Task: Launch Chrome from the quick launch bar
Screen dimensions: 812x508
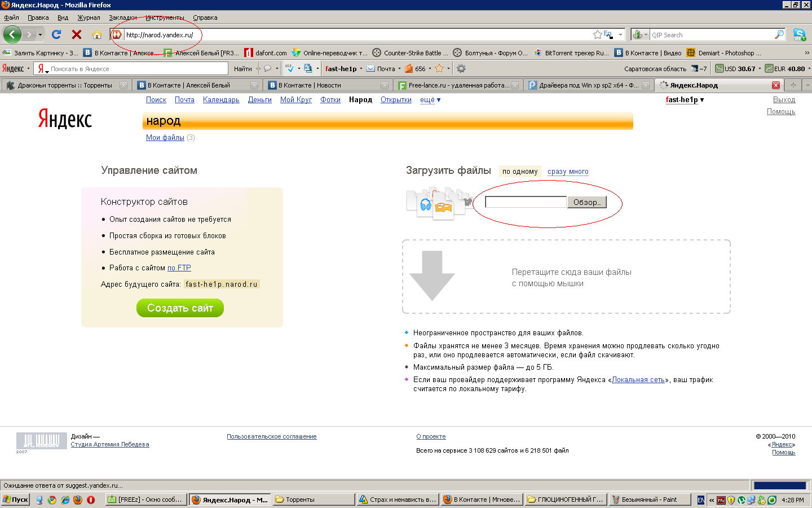Action: point(52,500)
